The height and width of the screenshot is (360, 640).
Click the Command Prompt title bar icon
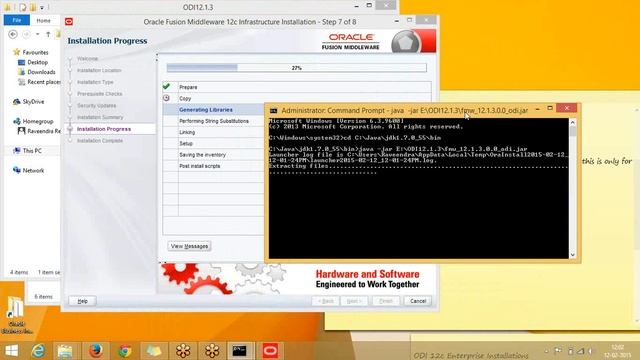click(273, 111)
